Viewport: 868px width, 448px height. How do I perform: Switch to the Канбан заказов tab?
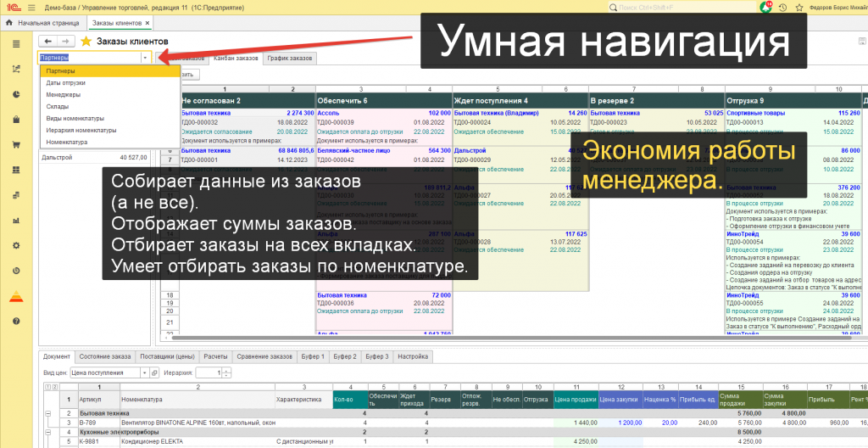236,58
